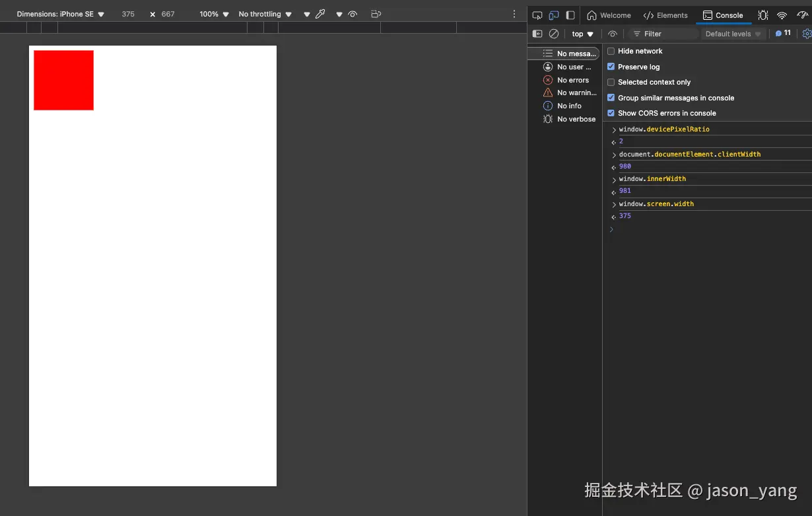Uncheck the Preserve log checkbox

[x=611, y=67]
